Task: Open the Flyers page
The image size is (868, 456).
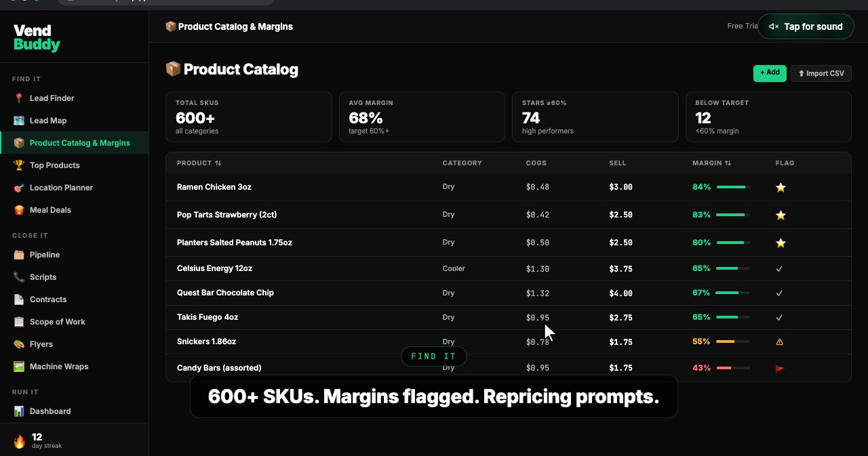Action: coord(75,344)
